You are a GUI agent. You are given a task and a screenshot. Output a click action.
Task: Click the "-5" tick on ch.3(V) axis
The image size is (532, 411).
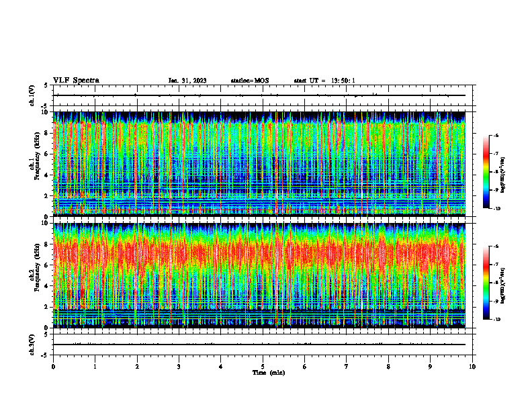tap(44, 355)
